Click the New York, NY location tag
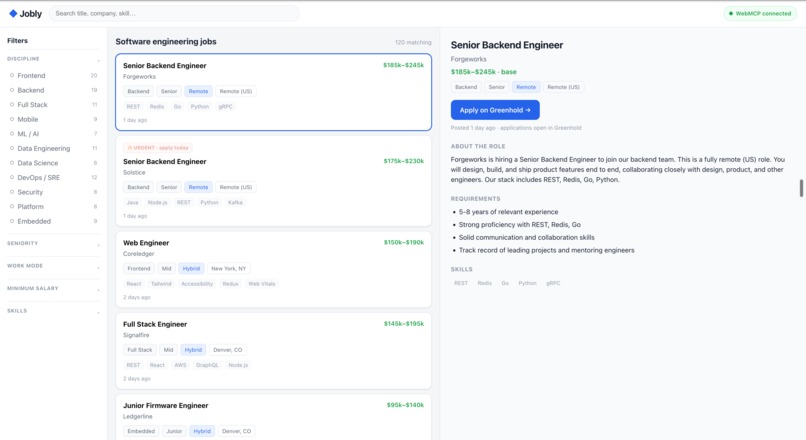 pyautogui.click(x=229, y=269)
